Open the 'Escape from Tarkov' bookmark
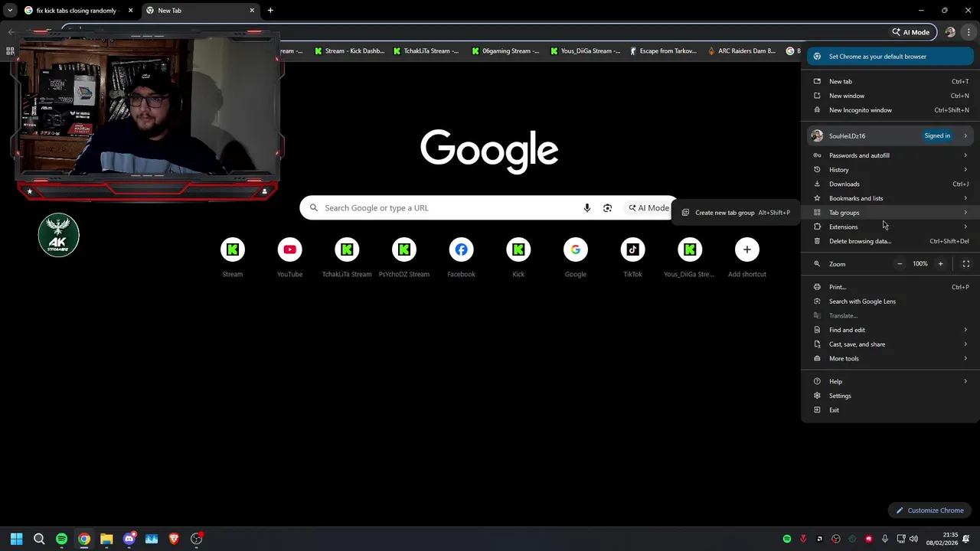 tap(663, 51)
